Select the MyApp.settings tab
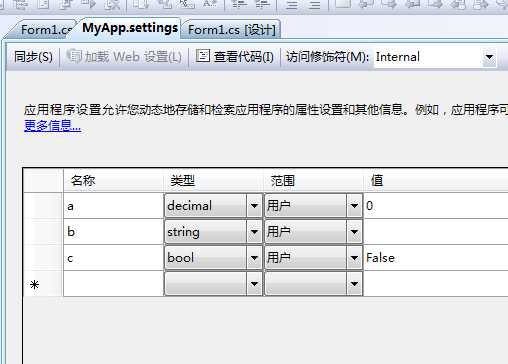This screenshot has width=508, height=364. click(130, 28)
